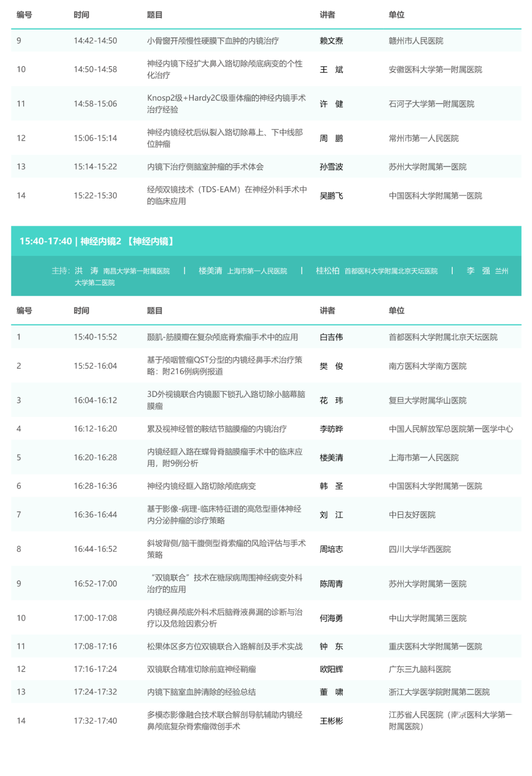Click the speaker name "欧阳辉"
The image size is (532, 776).
click(332, 669)
